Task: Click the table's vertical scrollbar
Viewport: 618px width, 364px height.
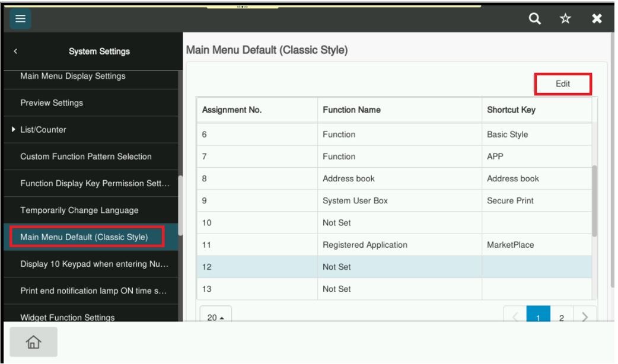Action: 595,202
